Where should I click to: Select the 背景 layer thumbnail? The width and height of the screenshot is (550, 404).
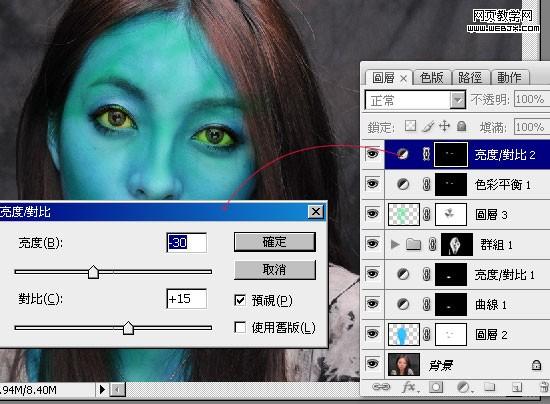point(404,364)
